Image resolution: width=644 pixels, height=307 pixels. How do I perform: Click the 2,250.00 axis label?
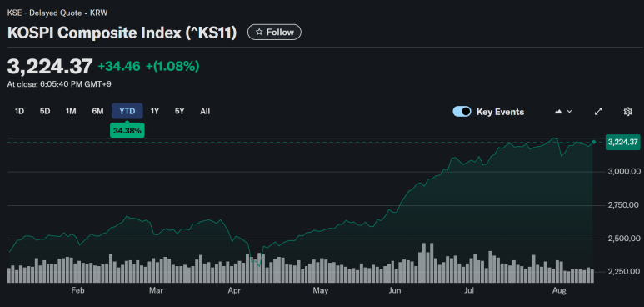coord(623,272)
